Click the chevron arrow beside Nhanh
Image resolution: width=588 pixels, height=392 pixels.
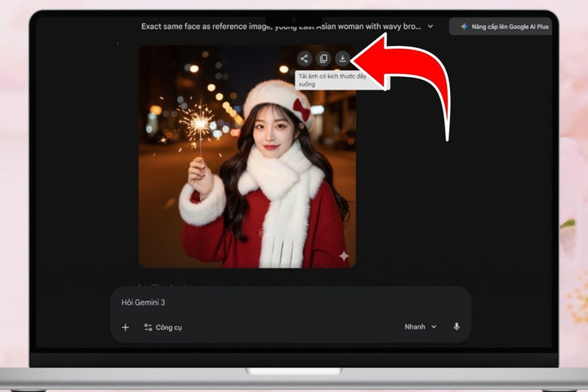433,326
